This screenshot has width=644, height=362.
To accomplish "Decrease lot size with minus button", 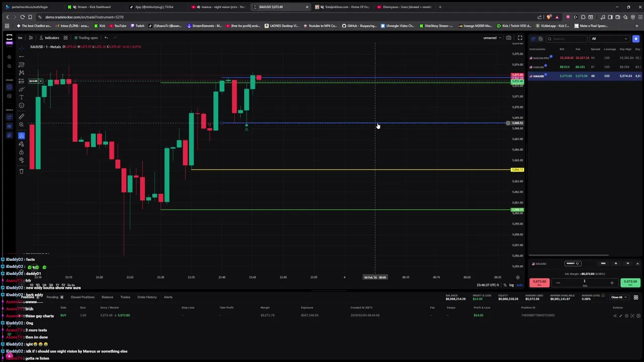I will click(x=558, y=283).
